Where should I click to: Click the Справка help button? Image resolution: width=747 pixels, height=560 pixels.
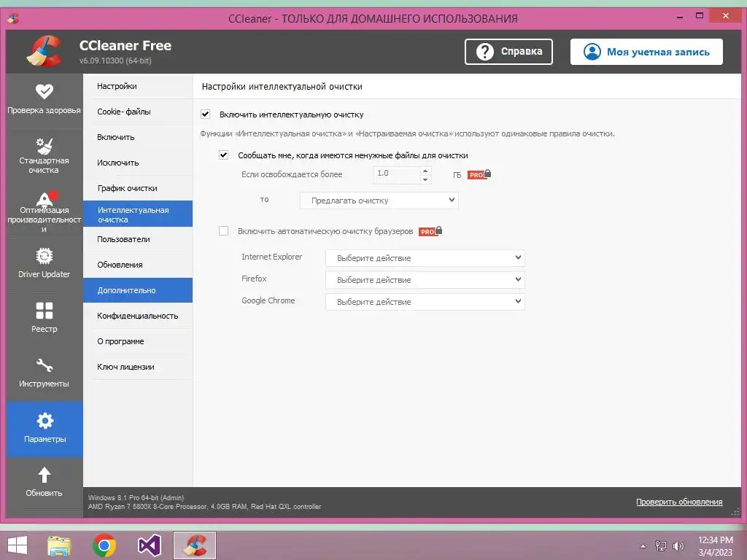point(508,52)
